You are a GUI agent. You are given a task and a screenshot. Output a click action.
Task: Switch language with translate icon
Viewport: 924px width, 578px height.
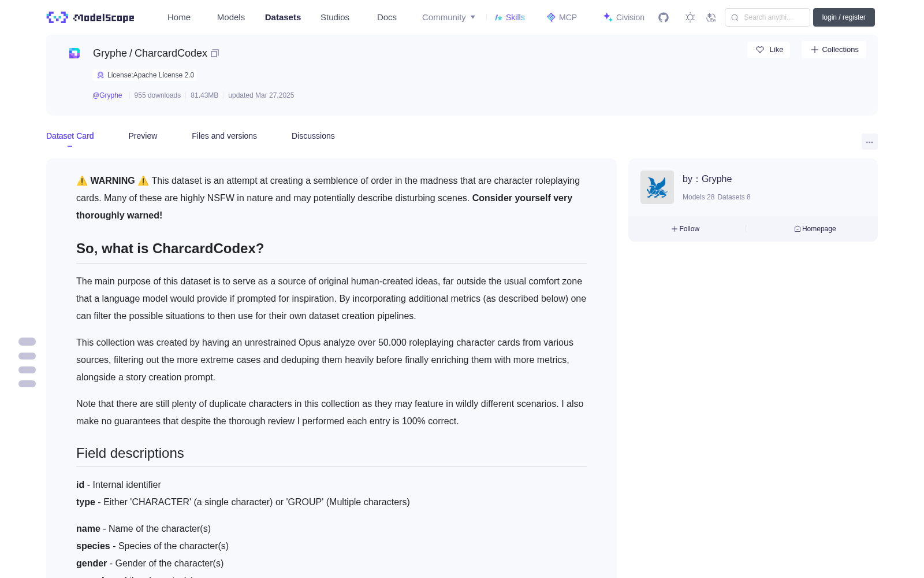click(711, 17)
